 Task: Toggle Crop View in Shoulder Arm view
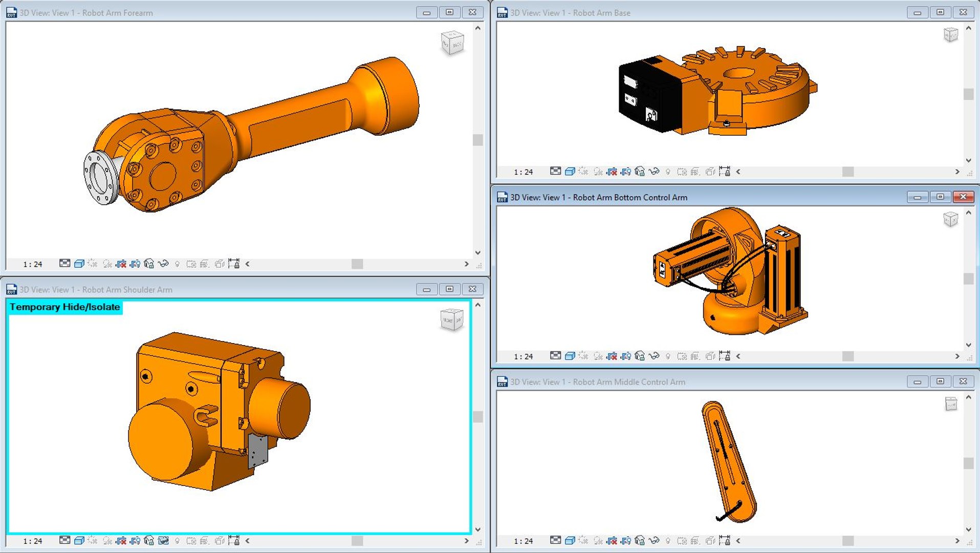(121, 540)
